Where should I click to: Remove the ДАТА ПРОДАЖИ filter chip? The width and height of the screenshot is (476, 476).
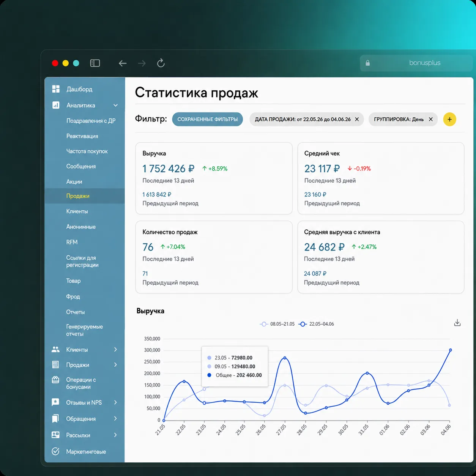pyautogui.click(x=357, y=119)
